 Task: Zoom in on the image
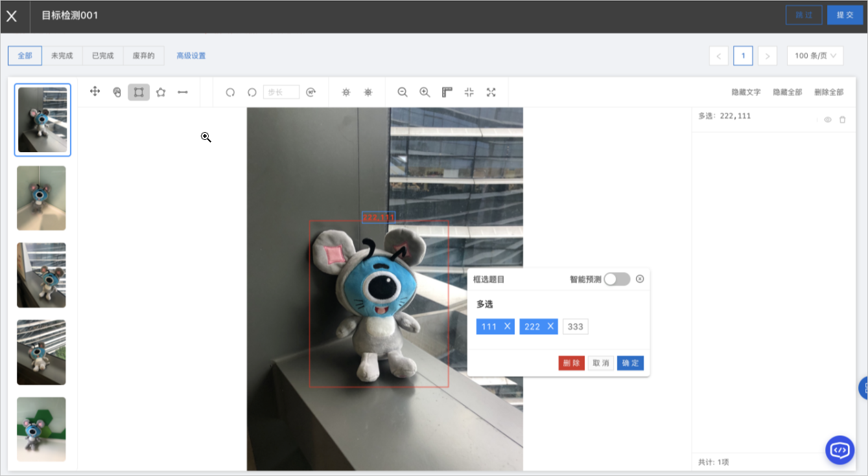(x=425, y=92)
